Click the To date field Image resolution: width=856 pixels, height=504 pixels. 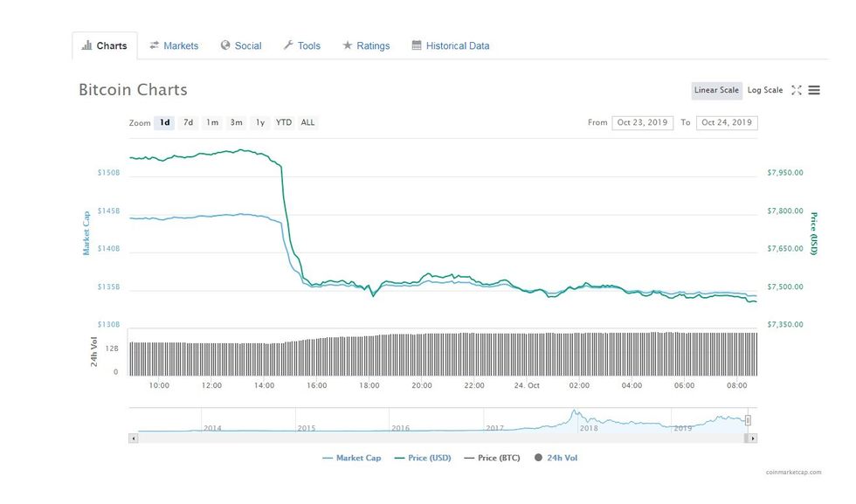727,123
